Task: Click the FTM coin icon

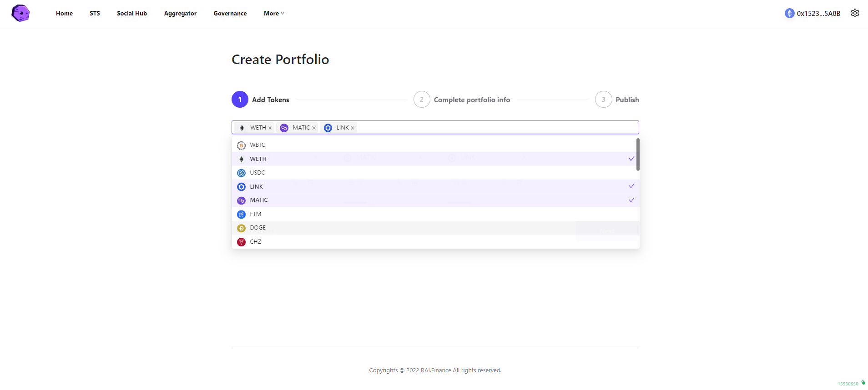Action: pos(241,214)
